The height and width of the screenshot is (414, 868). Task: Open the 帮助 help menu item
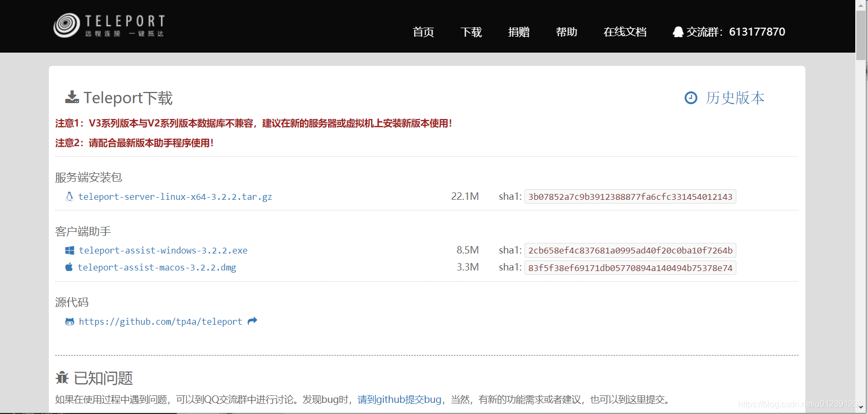point(566,32)
